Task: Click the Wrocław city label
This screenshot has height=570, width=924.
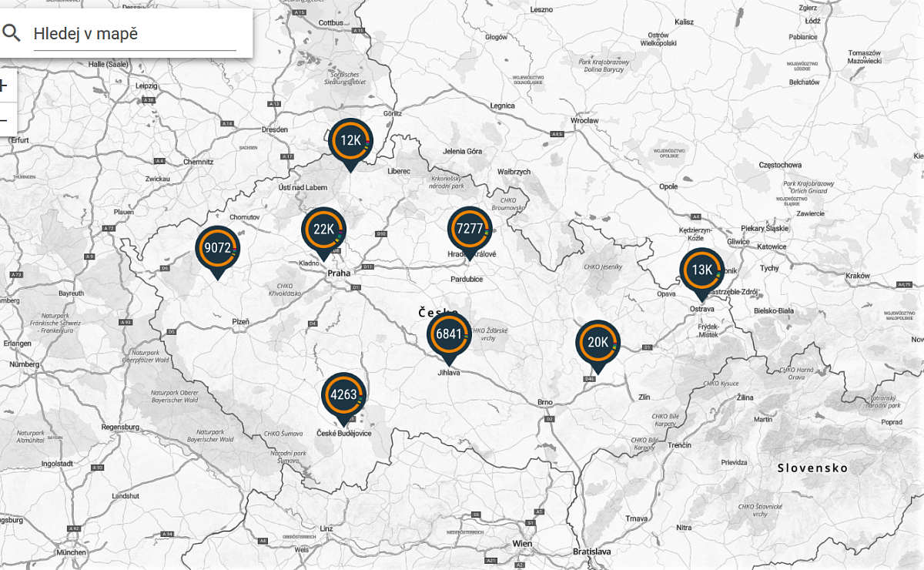Action: (x=584, y=121)
